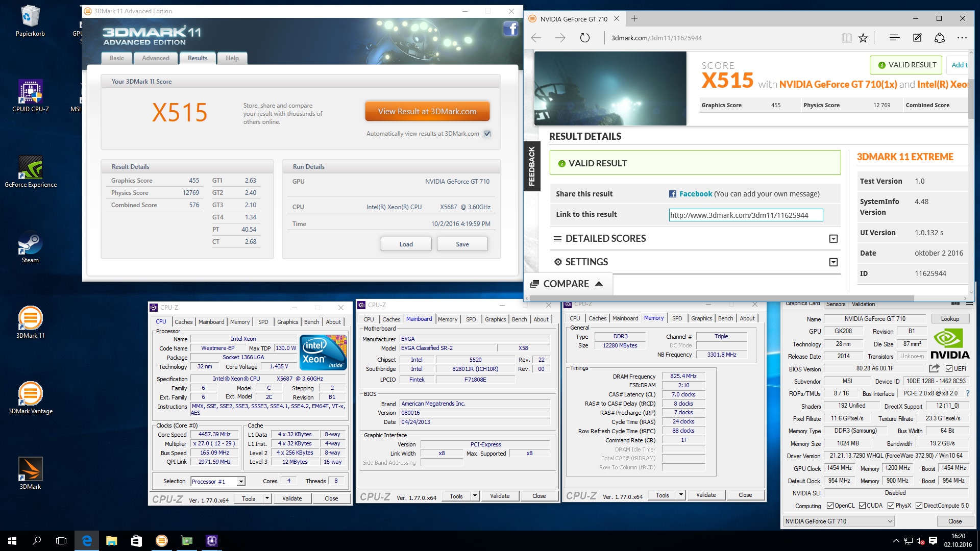The width and height of the screenshot is (980, 551).
Task: Open the Edge more actions ellipsis
Action: [962, 38]
